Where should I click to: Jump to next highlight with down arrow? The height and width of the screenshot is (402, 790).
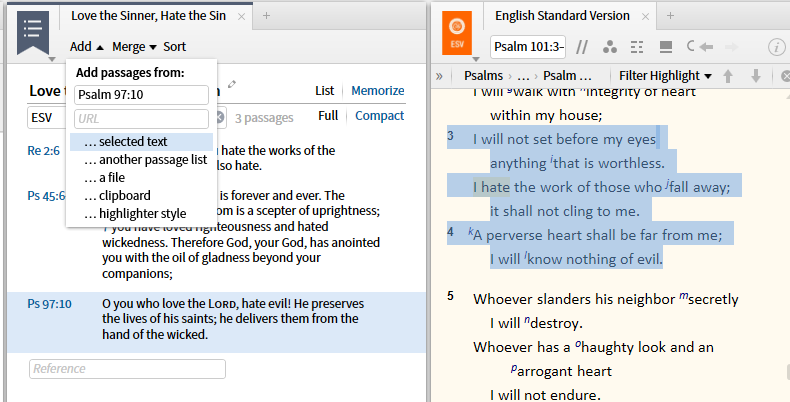point(756,76)
